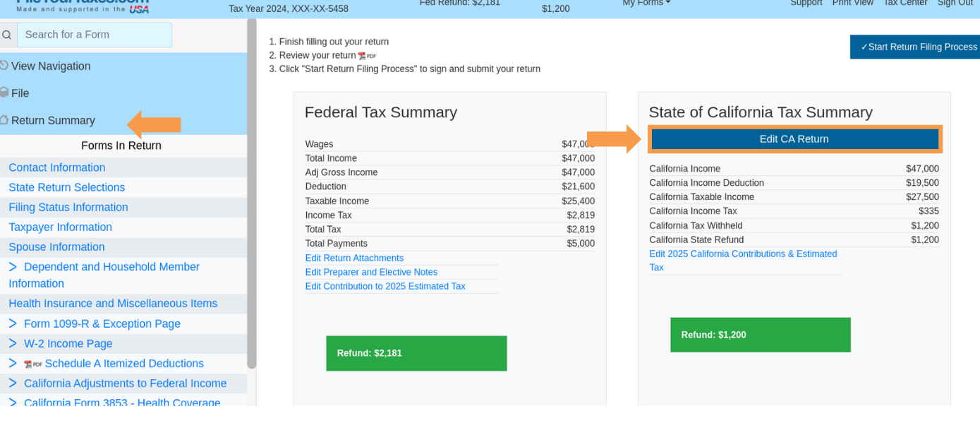Image resolution: width=980 pixels, height=421 pixels.
Task: Open Filing Status Information form
Action: click(x=68, y=207)
